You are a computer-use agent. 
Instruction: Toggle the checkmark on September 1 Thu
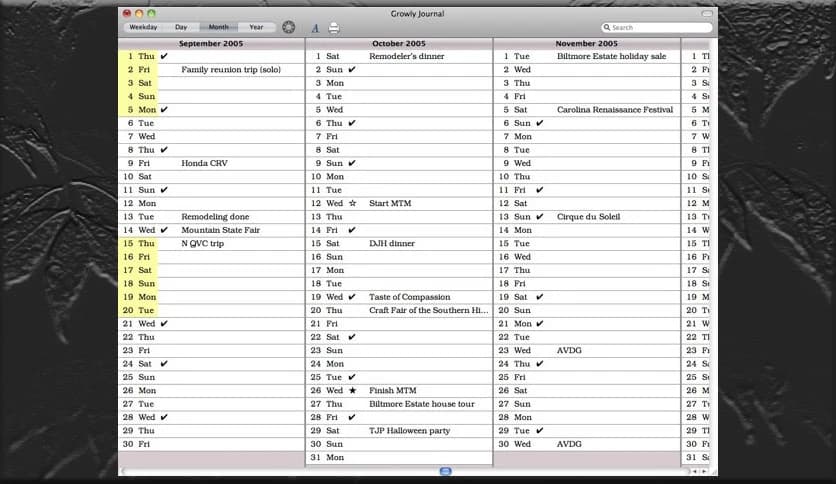(164, 56)
